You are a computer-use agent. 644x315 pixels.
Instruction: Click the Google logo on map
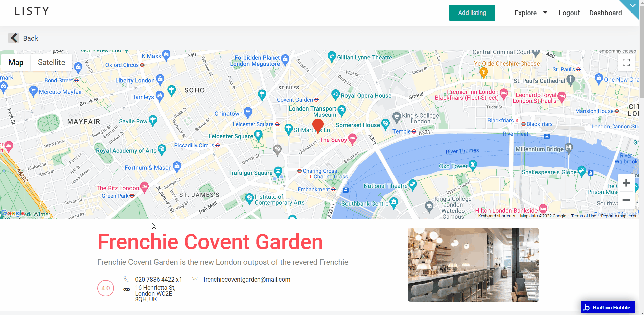pos(13,213)
